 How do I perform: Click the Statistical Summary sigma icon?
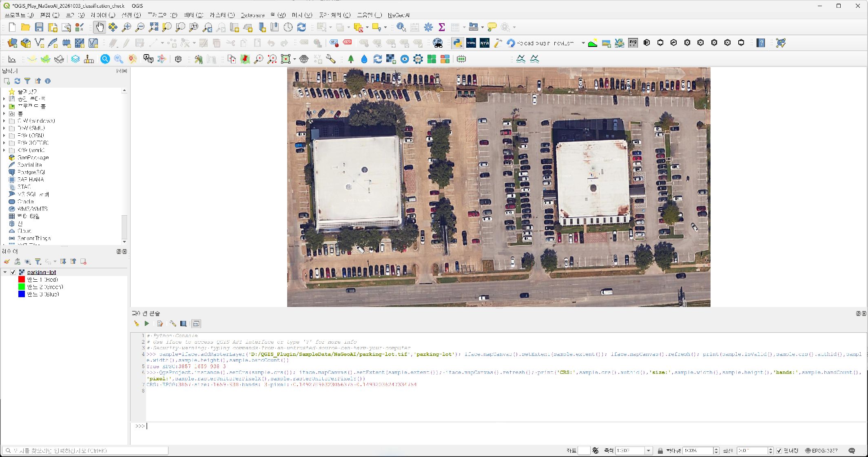(442, 27)
